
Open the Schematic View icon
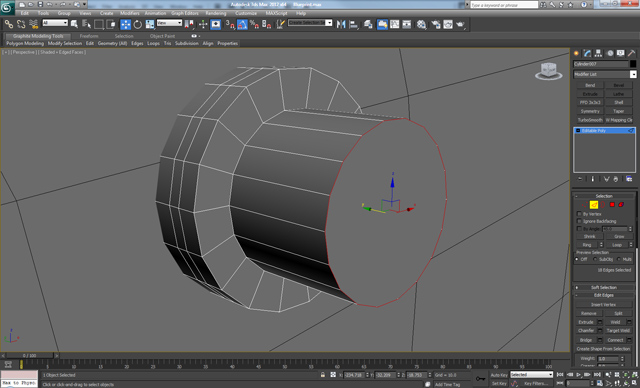point(407,24)
